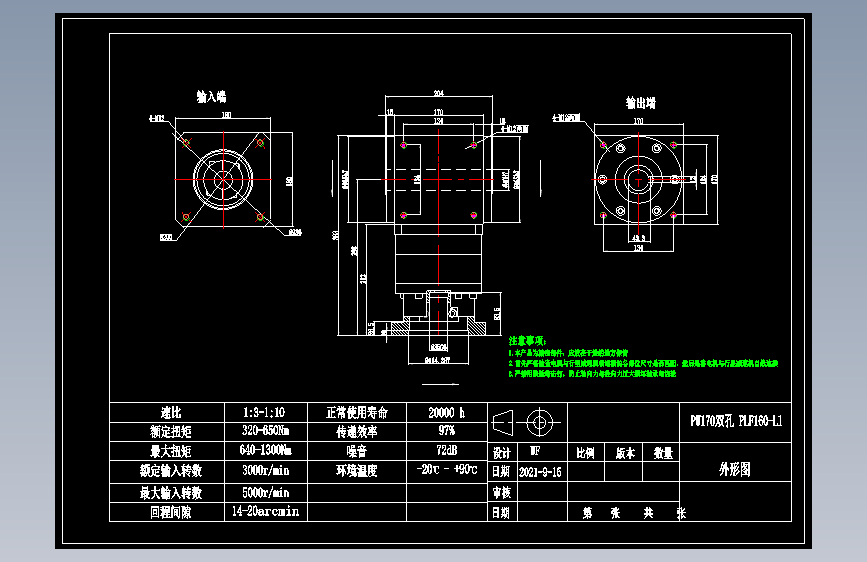Click the green '注意事项:' heading
Viewport: 867px width, 562px height.
click(527, 340)
